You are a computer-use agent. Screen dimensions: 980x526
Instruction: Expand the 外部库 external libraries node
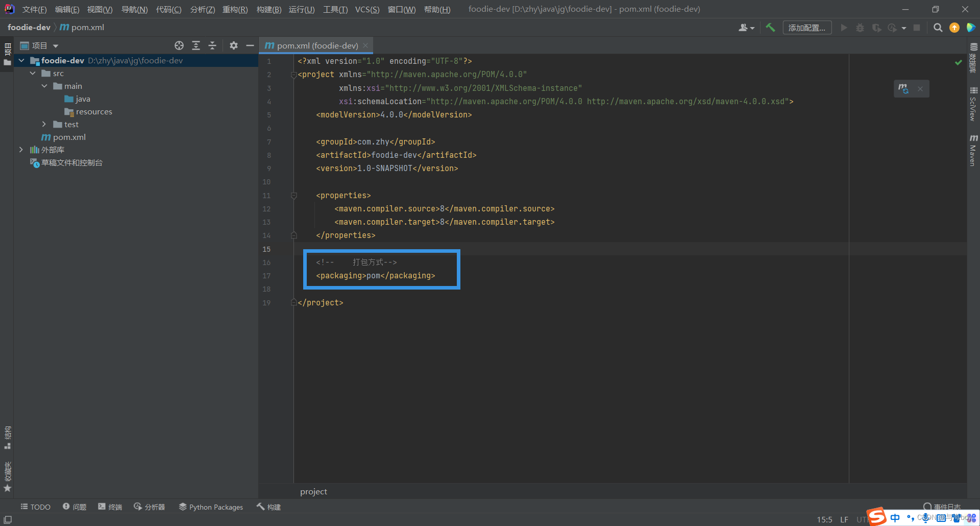21,150
